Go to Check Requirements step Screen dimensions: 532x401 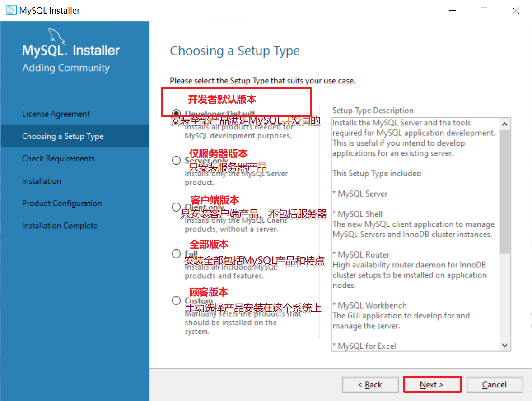[58, 159]
